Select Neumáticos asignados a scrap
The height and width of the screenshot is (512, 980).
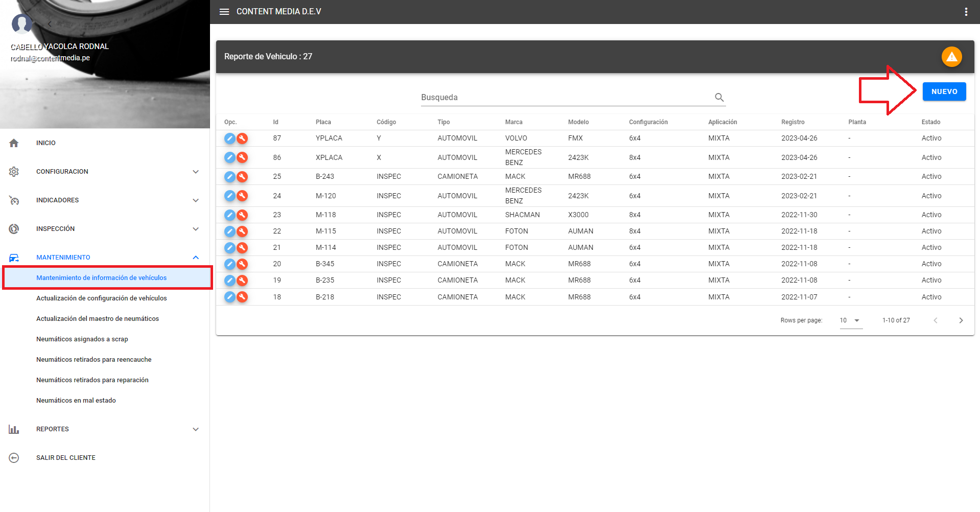click(82, 339)
